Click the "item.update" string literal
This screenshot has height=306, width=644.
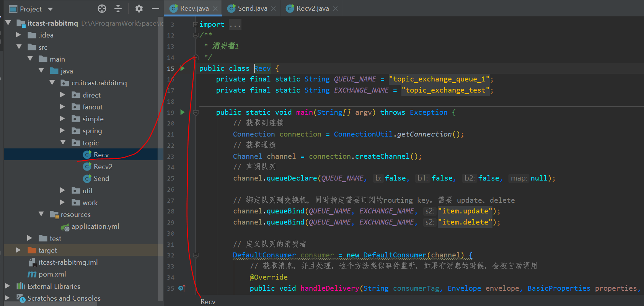pos(465,211)
